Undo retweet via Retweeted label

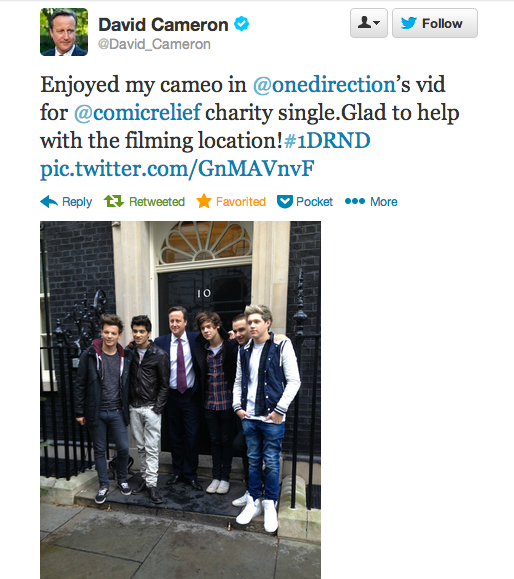click(x=157, y=202)
